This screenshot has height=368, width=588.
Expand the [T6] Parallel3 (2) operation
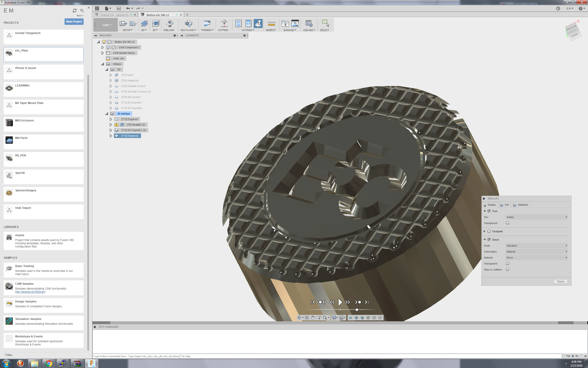(x=111, y=125)
